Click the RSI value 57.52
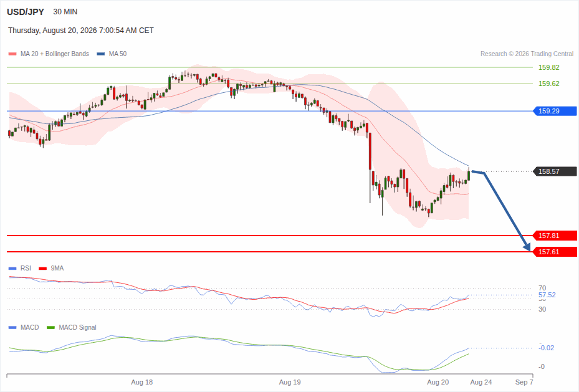The height and width of the screenshot is (392, 579). click(547, 295)
